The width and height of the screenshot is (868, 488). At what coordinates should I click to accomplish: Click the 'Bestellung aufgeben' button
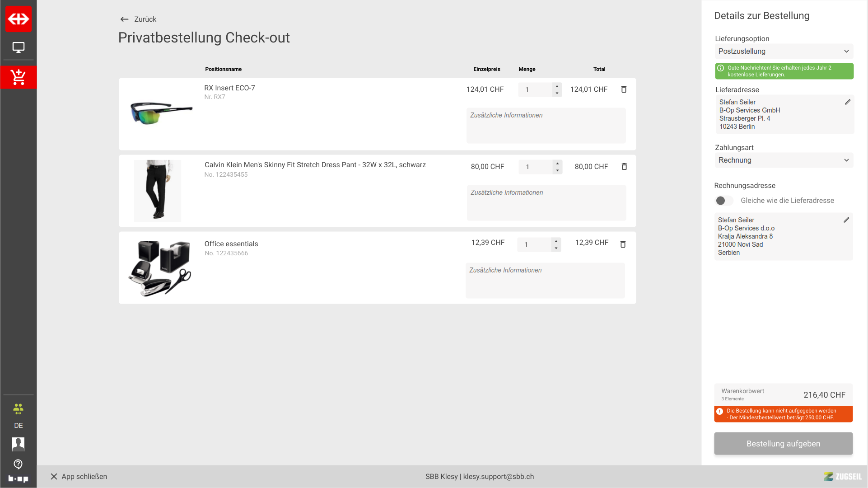coord(783,444)
